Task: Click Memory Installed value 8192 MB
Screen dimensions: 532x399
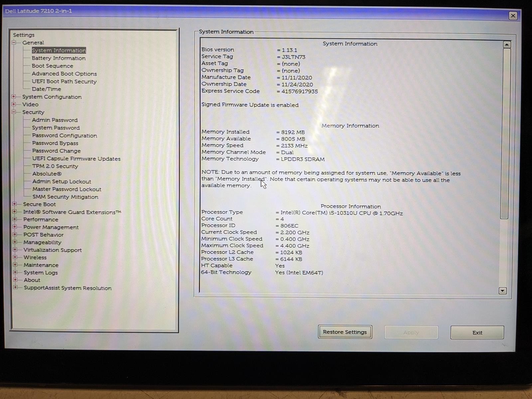Action: pyautogui.click(x=293, y=132)
